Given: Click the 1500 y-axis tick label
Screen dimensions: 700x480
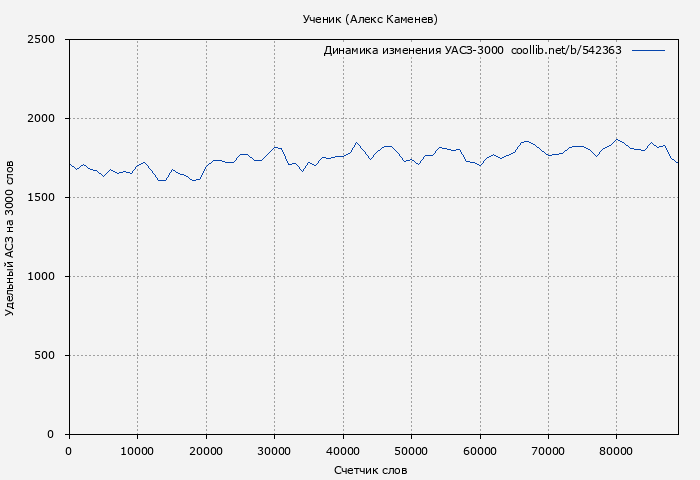Looking at the screenshot, I should (x=47, y=198).
